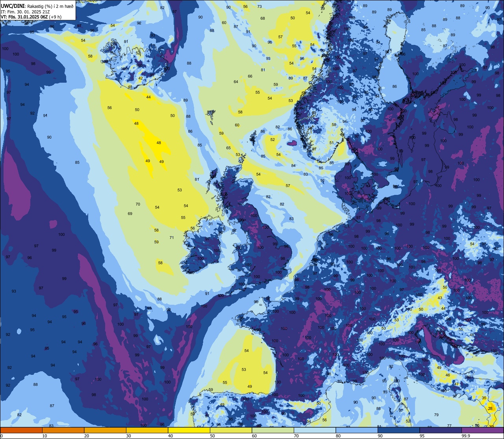Click the legend swatch between 30 and 40

pos(147,430)
